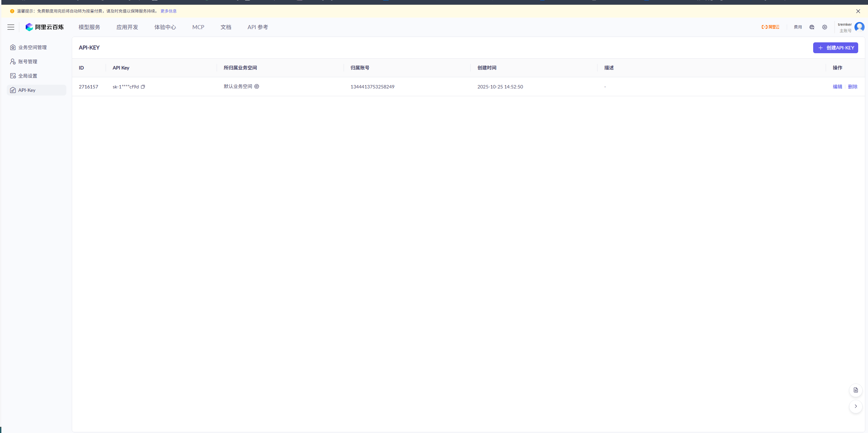868x433 pixels.
Task: Click the tremker user avatar
Action: [x=859, y=27]
